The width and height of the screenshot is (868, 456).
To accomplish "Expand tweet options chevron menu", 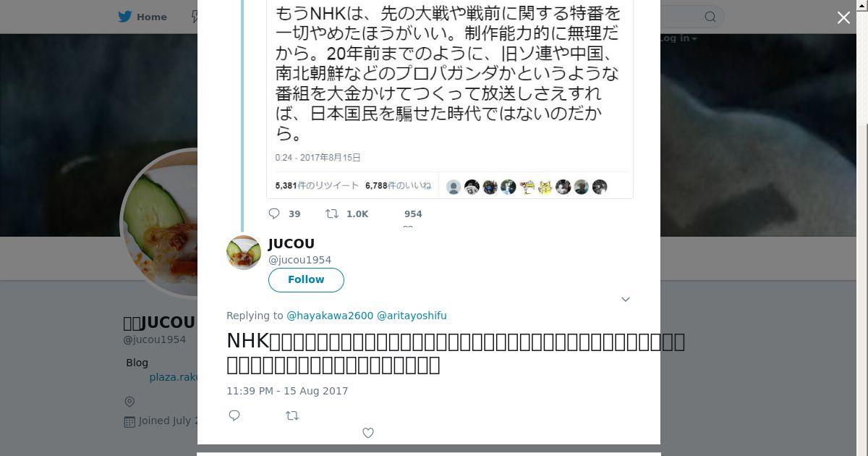I will (x=626, y=299).
